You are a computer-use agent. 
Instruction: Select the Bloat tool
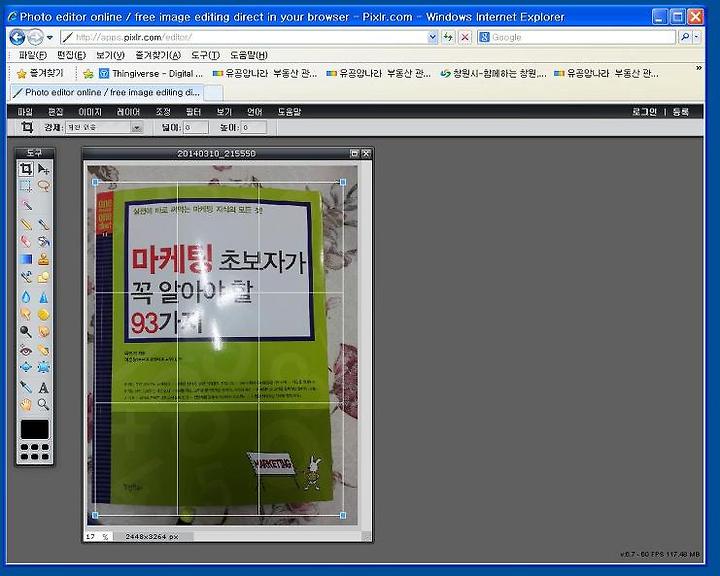[26, 367]
